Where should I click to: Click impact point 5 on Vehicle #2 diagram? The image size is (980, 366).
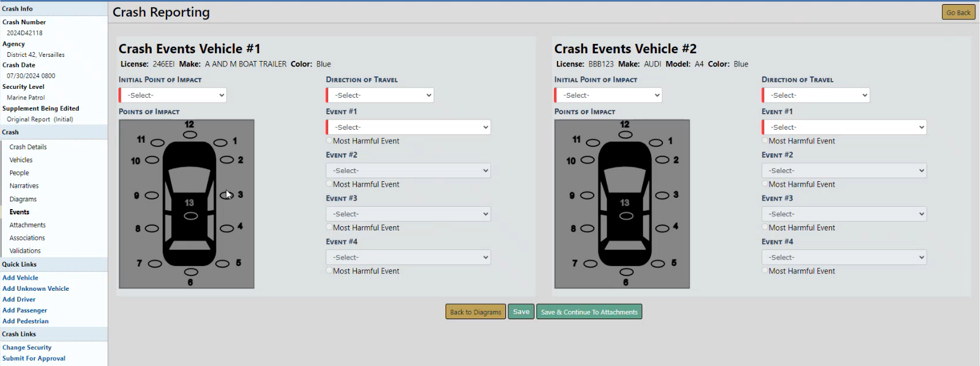point(658,264)
